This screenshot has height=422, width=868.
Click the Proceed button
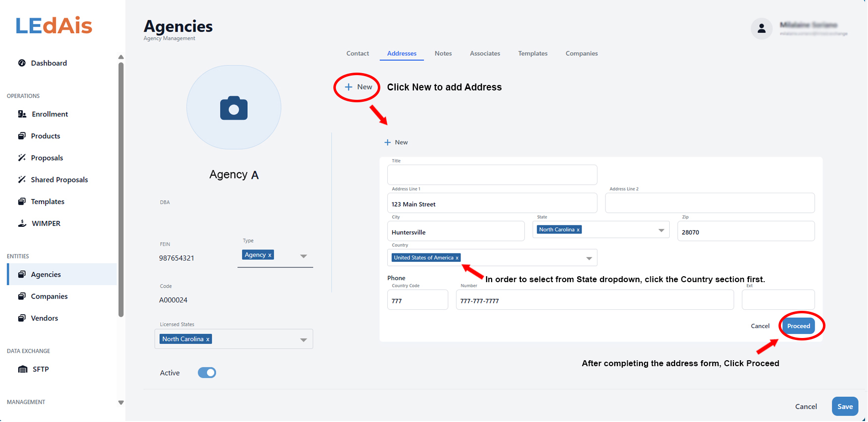pyautogui.click(x=798, y=326)
